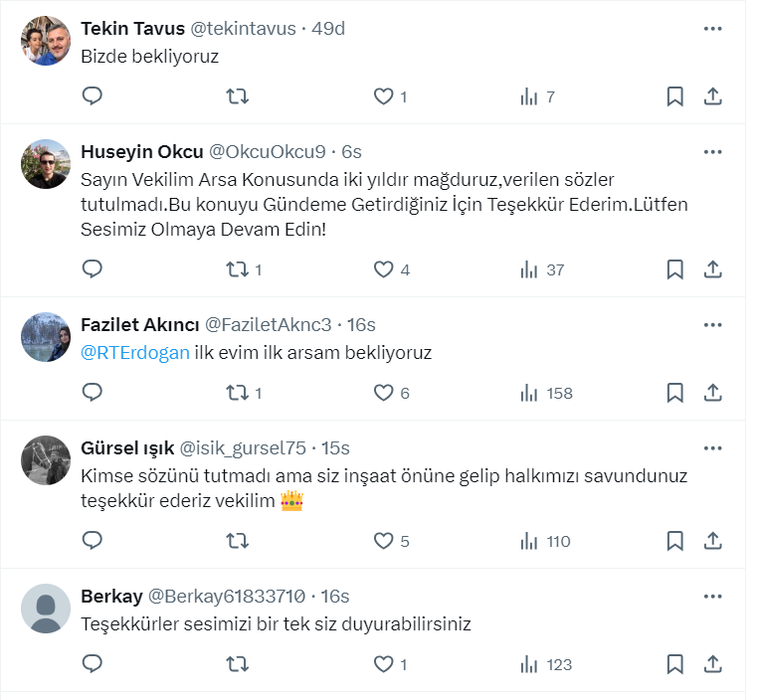Screen dimensions: 762x700
Task: Open the @isik_gursel75 handle
Action: [244, 448]
